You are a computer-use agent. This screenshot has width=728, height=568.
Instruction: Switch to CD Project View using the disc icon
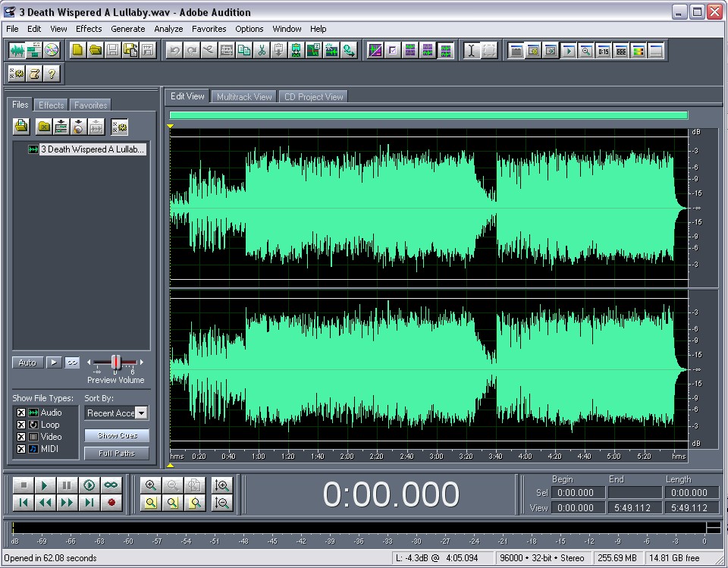[51, 51]
